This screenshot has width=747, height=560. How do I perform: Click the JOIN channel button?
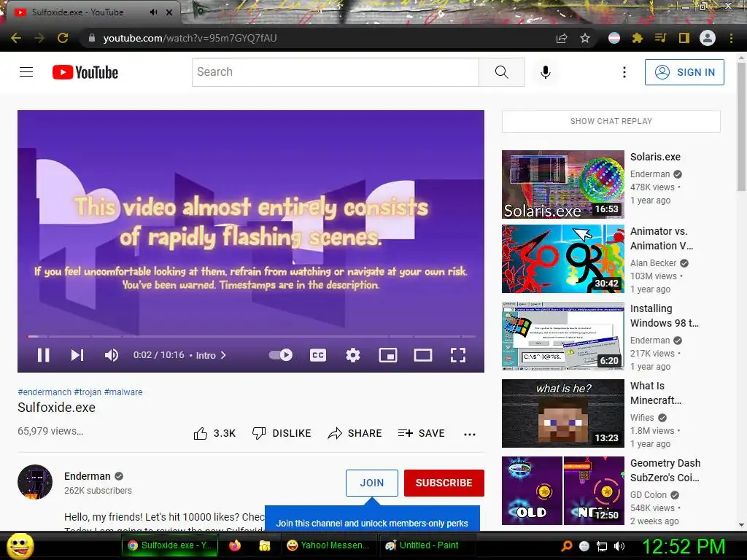pyautogui.click(x=371, y=483)
